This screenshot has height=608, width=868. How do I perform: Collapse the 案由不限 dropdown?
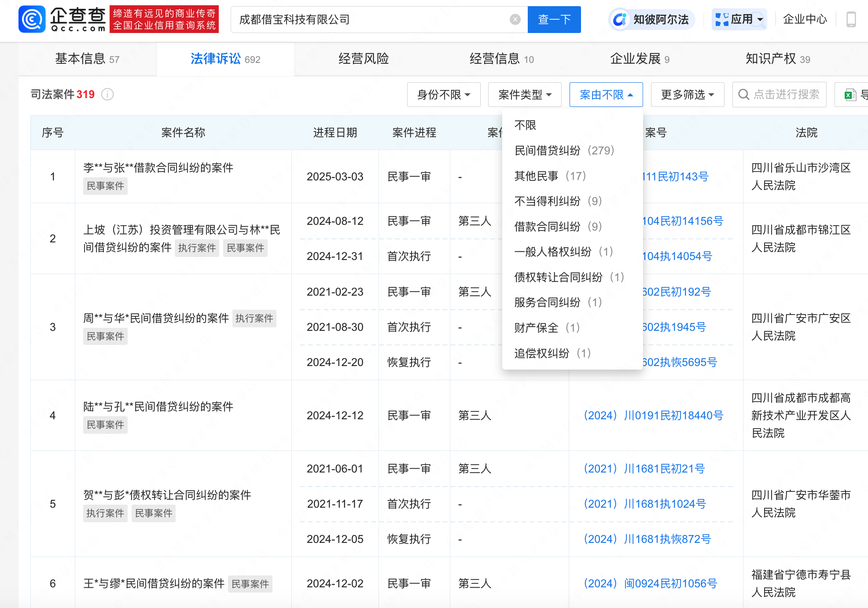(x=606, y=95)
